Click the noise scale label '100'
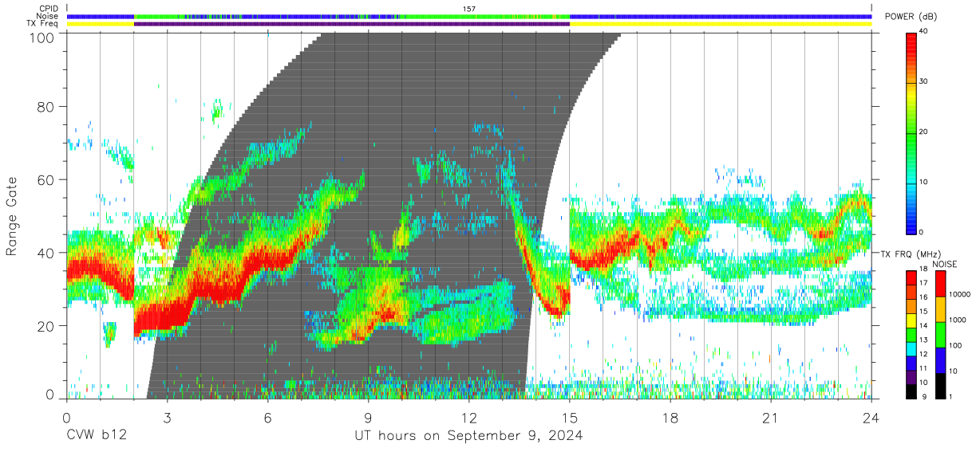 click(957, 345)
